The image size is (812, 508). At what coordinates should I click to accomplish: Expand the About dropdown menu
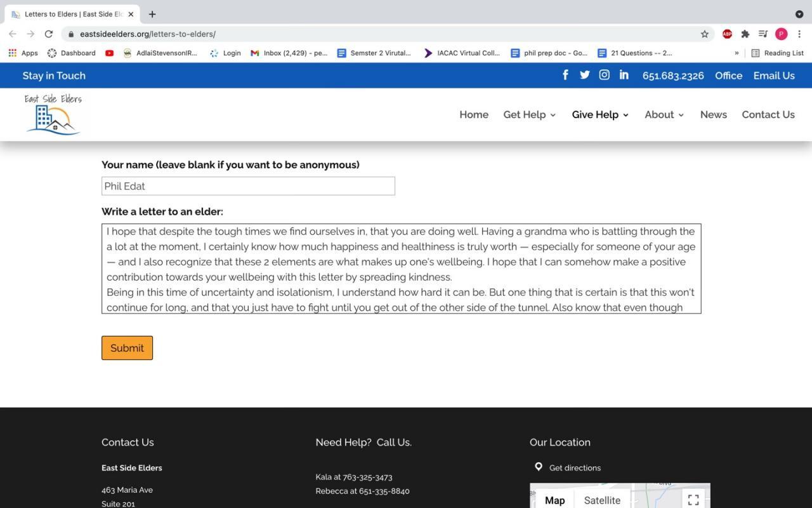[664, 115]
